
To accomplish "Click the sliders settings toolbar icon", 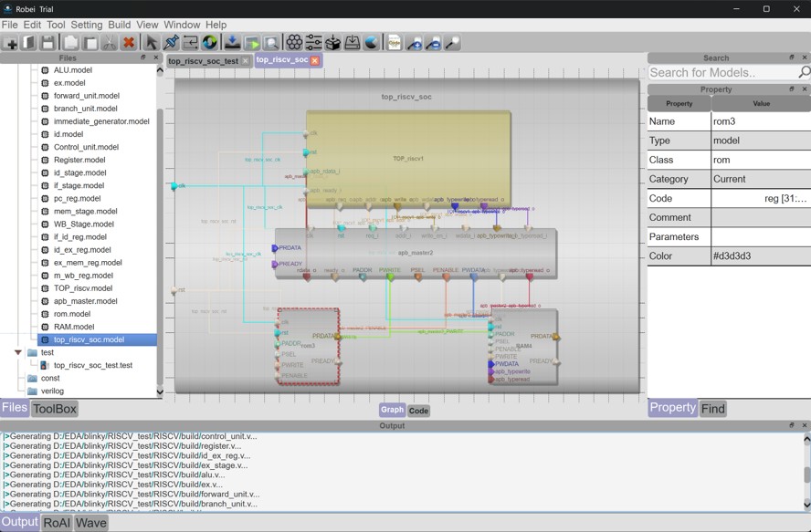I will click(313, 43).
